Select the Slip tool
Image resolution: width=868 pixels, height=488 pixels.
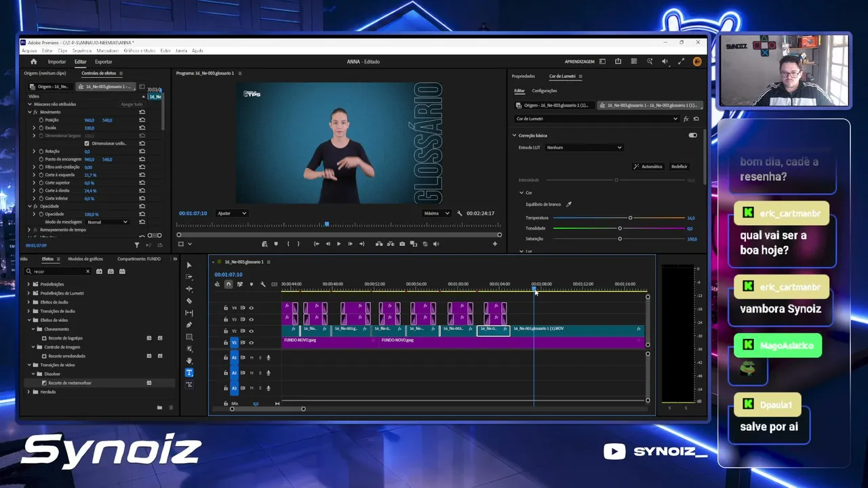click(x=189, y=313)
